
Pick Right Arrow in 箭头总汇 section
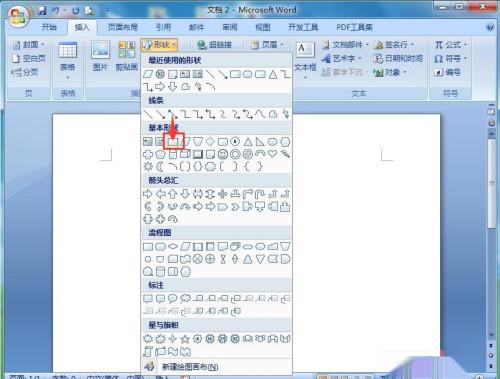point(148,194)
